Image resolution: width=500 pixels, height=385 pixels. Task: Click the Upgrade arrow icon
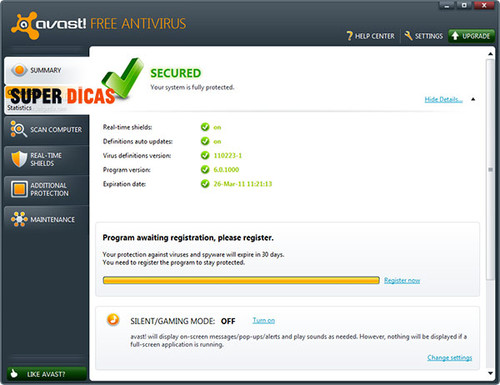click(455, 36)
